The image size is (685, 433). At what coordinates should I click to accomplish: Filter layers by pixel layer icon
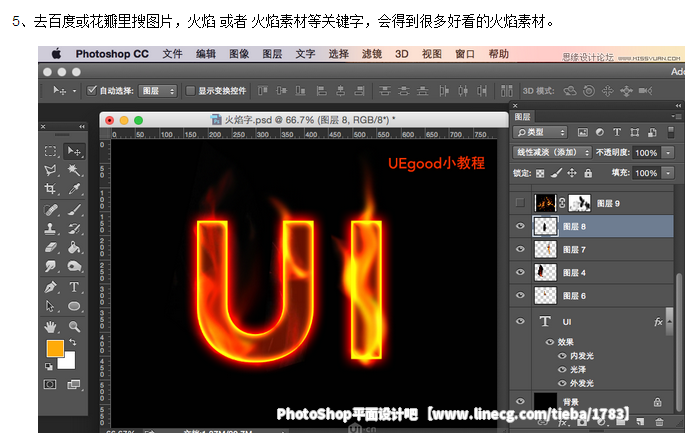[x=583, y=132]
